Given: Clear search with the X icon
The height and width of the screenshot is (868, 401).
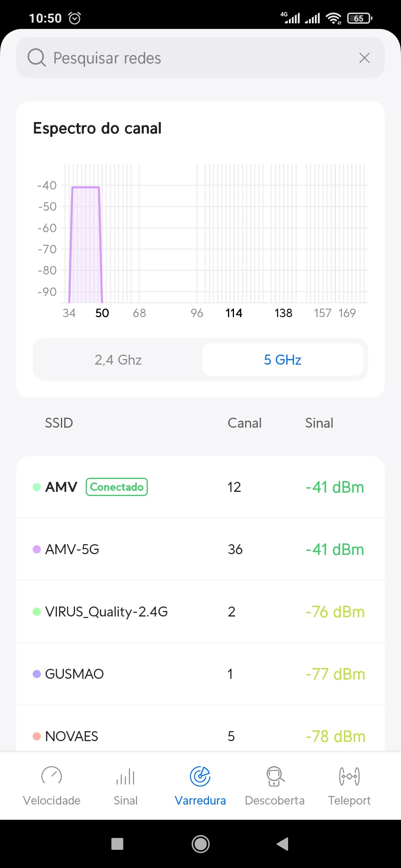Looking at the screenshot, I should point(364,58).
